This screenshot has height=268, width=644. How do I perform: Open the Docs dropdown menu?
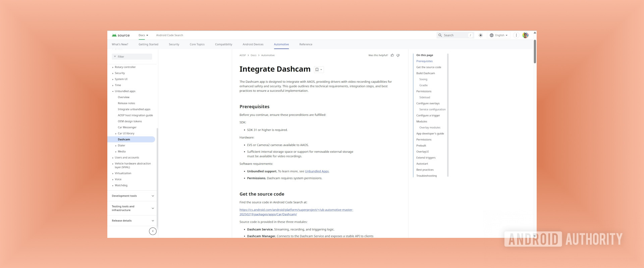click(143, 35)
